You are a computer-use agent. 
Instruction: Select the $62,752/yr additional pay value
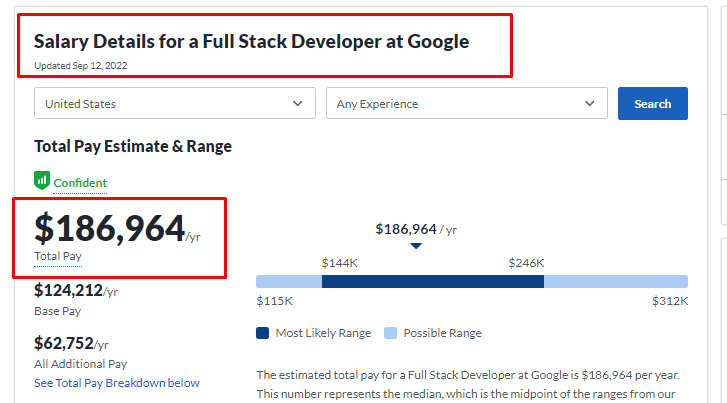pos(71,344)
